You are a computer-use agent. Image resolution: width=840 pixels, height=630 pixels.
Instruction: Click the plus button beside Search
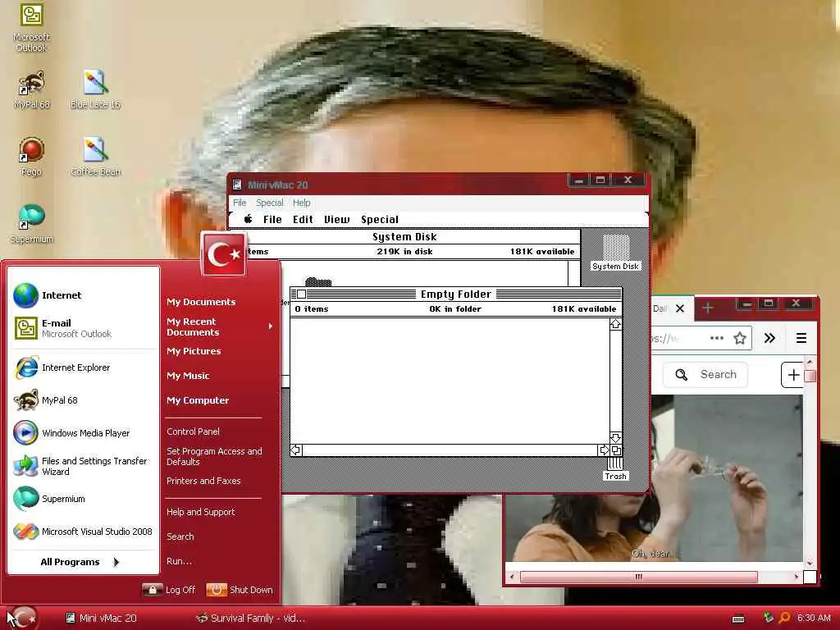[x=793, y=374]
